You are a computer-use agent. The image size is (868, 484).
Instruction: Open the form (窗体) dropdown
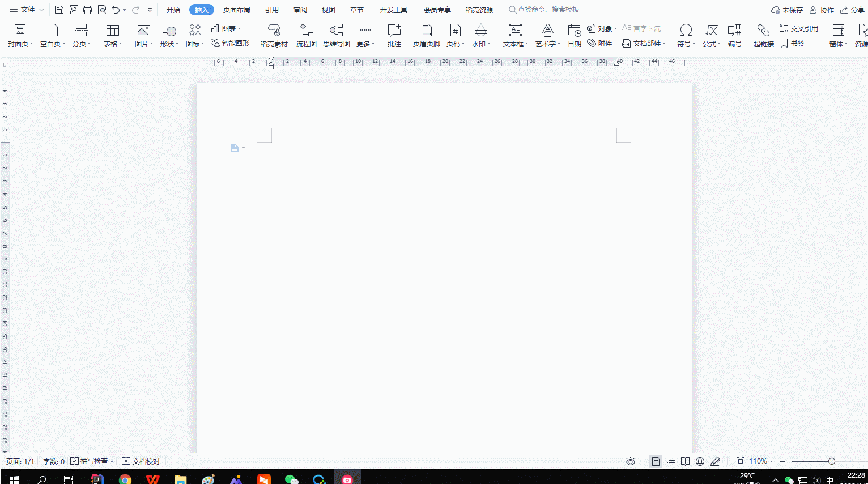(x=839, y=36)
